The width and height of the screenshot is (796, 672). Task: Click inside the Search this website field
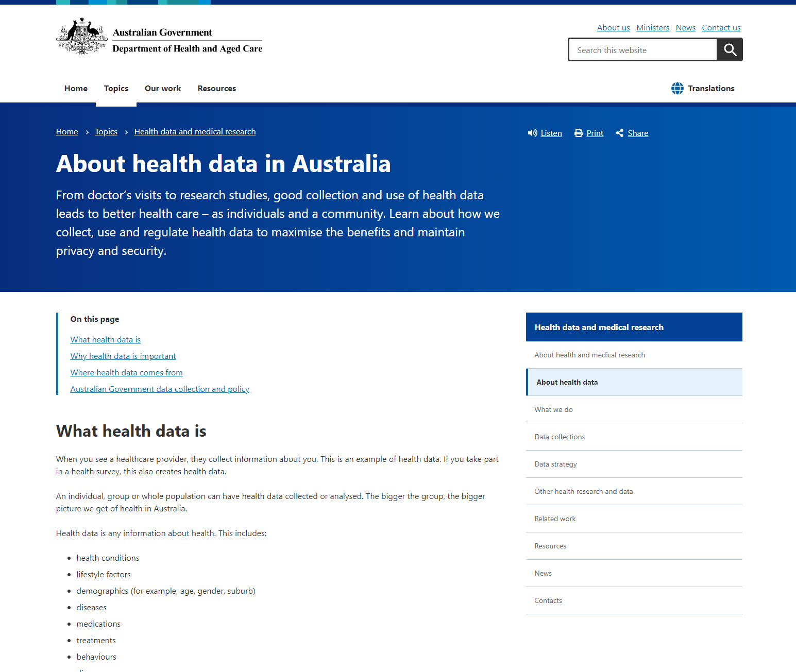[642, 49]
